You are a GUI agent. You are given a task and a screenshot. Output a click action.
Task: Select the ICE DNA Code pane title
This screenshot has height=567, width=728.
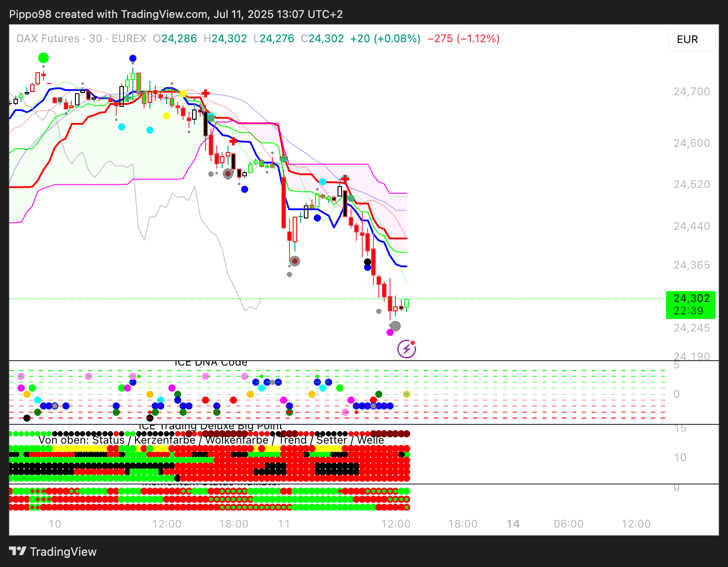211,362
